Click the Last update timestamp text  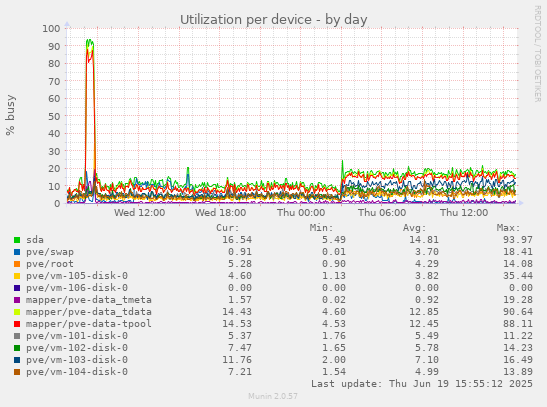click(x=422, y=384)
